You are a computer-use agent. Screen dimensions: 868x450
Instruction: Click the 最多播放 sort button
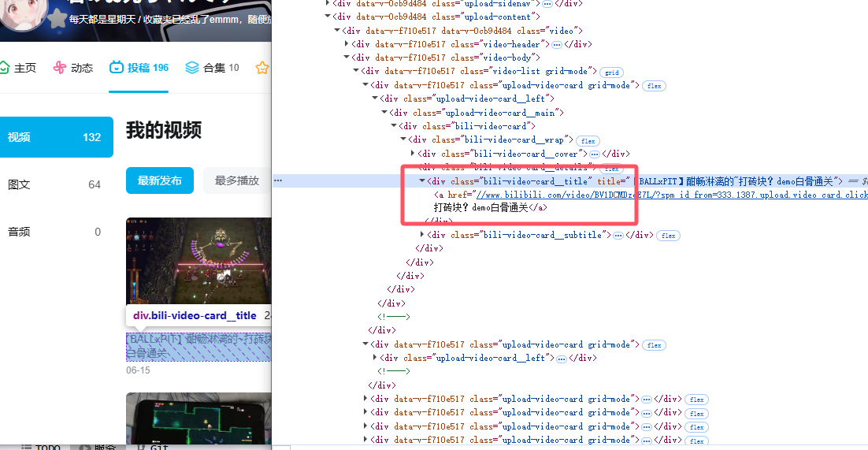[237, 180]
